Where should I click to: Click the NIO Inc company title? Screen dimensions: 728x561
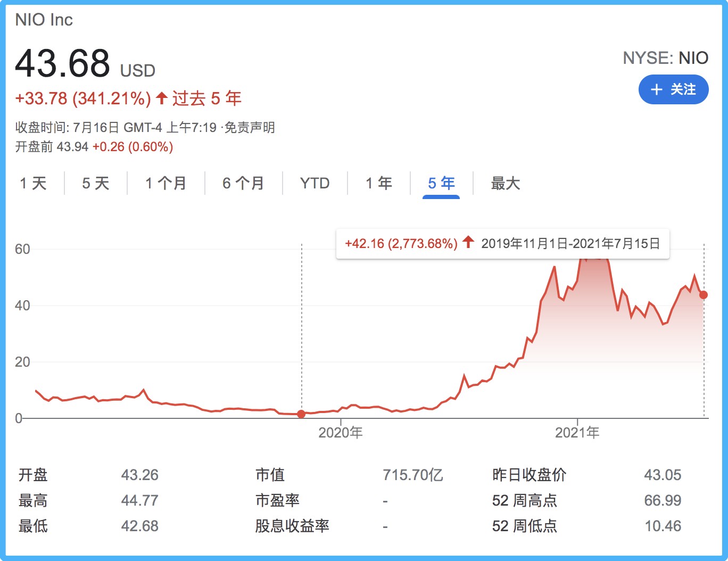pyautogui.click(x=44, y=20)
